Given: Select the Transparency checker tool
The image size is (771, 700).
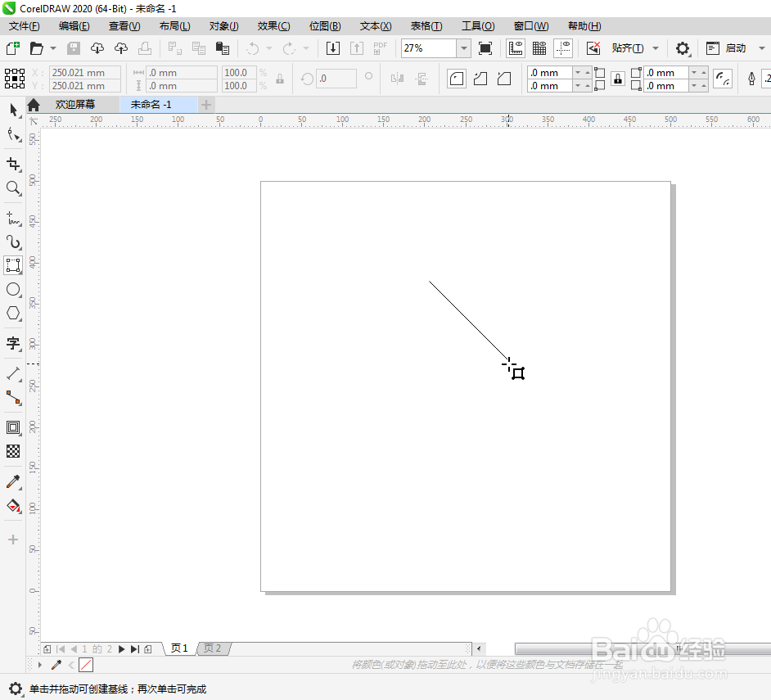Looking at the screenshot, I should [x=13, y=451].
